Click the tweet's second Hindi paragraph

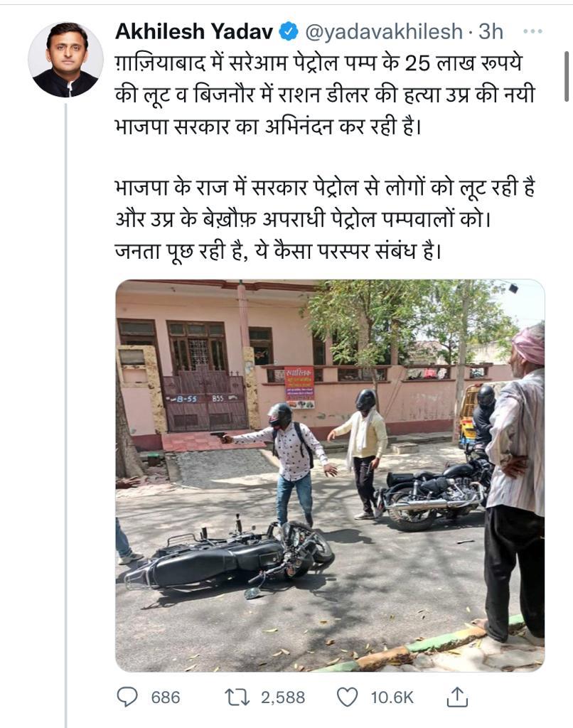(x=325, y=220)
